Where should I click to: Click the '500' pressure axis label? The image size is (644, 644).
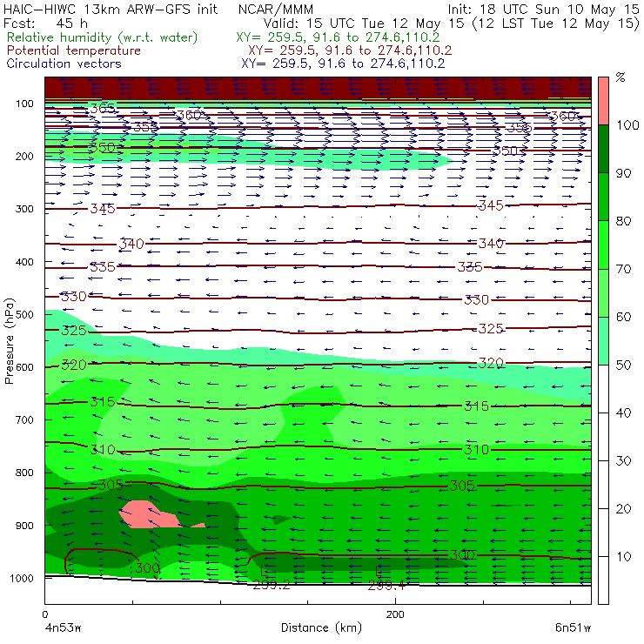click(24, 314)
